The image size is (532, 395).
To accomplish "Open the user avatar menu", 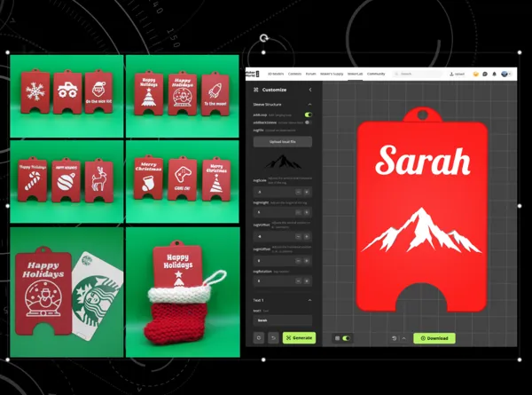I will 506,74.
